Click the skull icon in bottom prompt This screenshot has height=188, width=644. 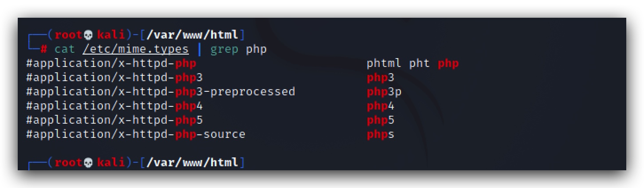[x=87, y=163]
